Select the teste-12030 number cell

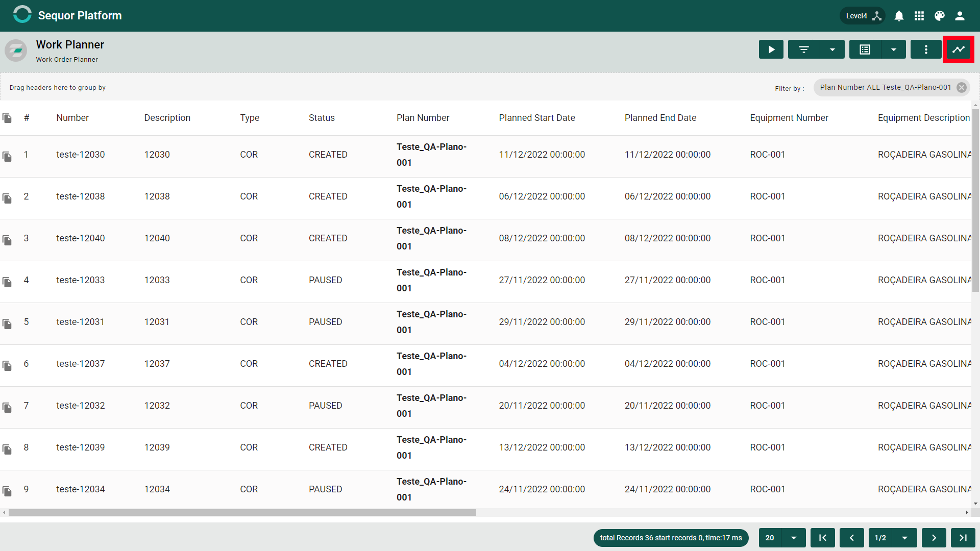81,155
